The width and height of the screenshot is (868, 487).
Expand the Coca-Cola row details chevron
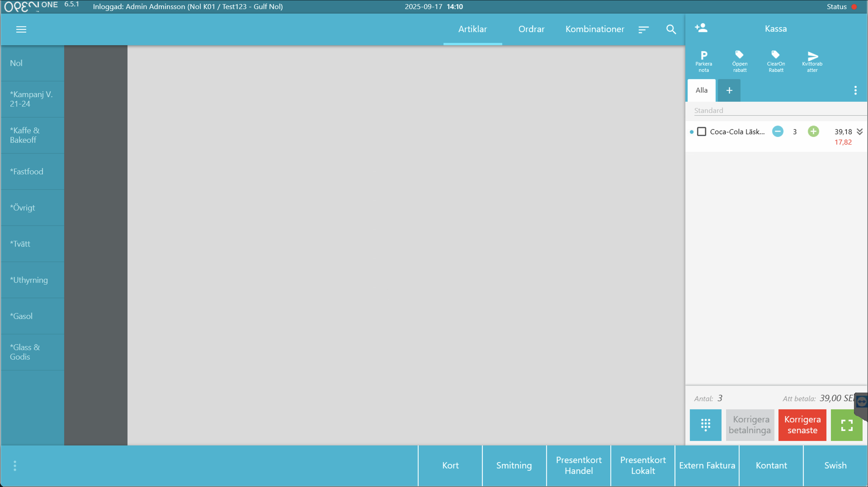(x=860, y=131)
